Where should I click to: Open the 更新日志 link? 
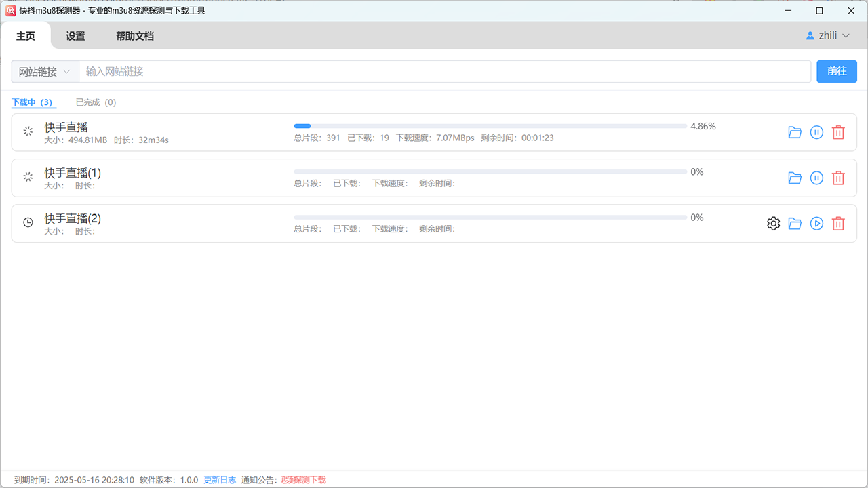[x=220, y=480]
